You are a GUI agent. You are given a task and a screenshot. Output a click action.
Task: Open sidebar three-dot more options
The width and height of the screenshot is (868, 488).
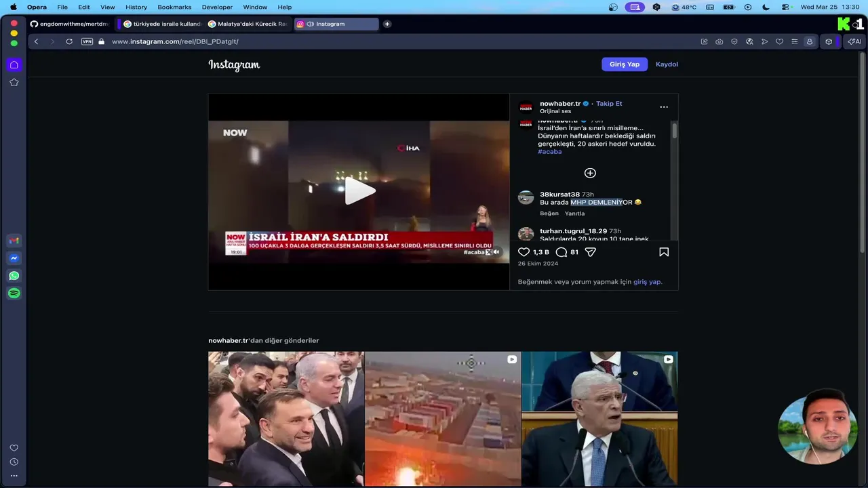coord(14,476)
